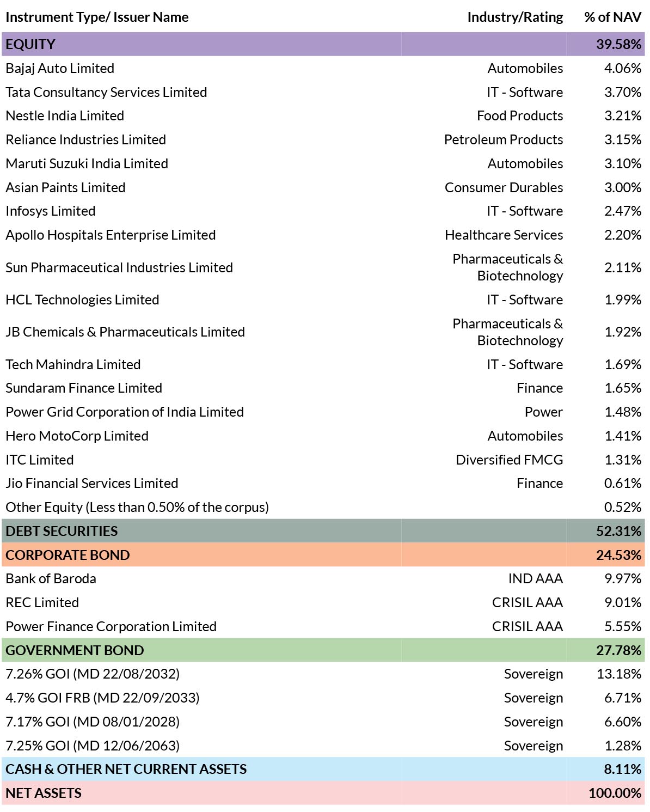Screen dimensions: 650x812
Task: Click 4.7% GOI FRB (MD 22/09/2033)
Action: [x=102, y=698]
